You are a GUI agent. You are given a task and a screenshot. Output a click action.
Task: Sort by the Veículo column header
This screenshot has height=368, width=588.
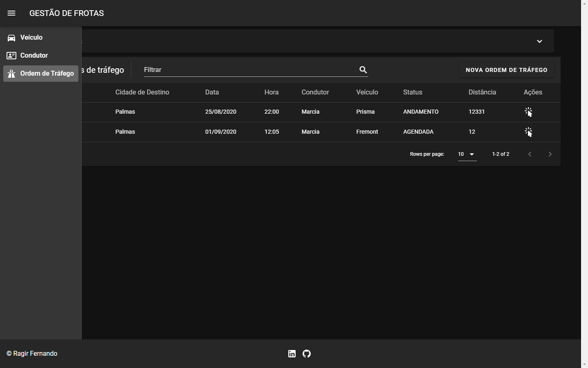click(x=367, y=92)
